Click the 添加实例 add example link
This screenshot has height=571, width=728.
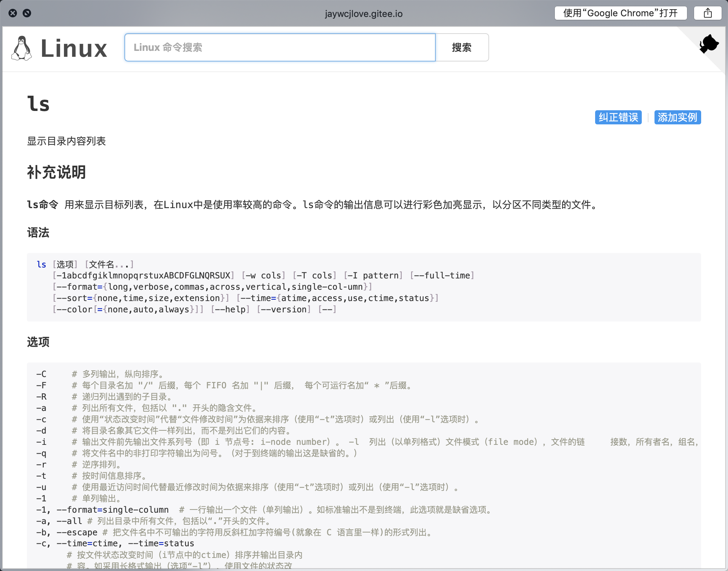tap(677, 117)
